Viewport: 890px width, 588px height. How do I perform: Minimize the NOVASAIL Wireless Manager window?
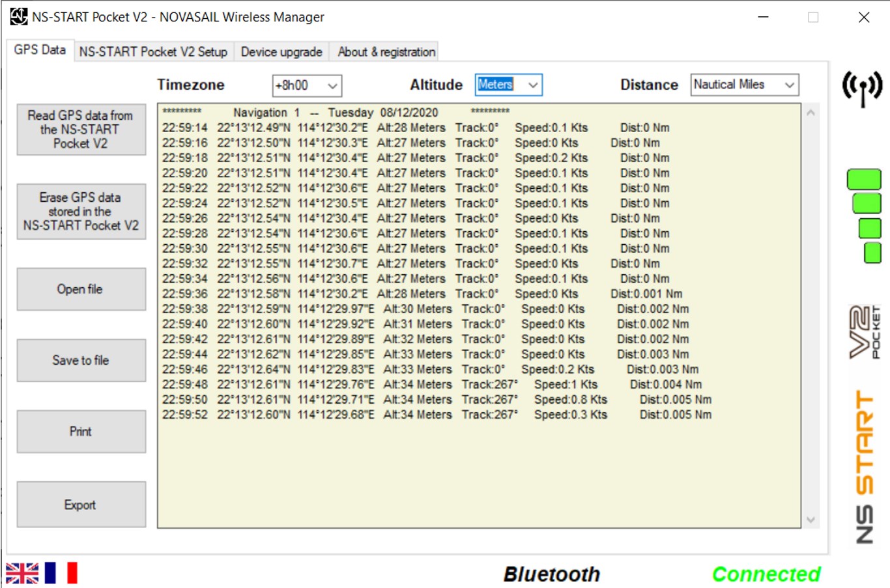763,17
